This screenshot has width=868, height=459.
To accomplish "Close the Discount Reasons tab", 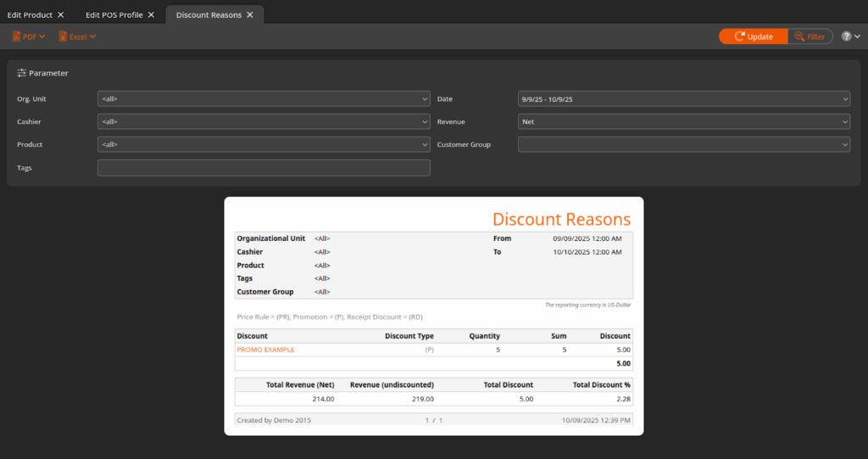I will 250,15.
